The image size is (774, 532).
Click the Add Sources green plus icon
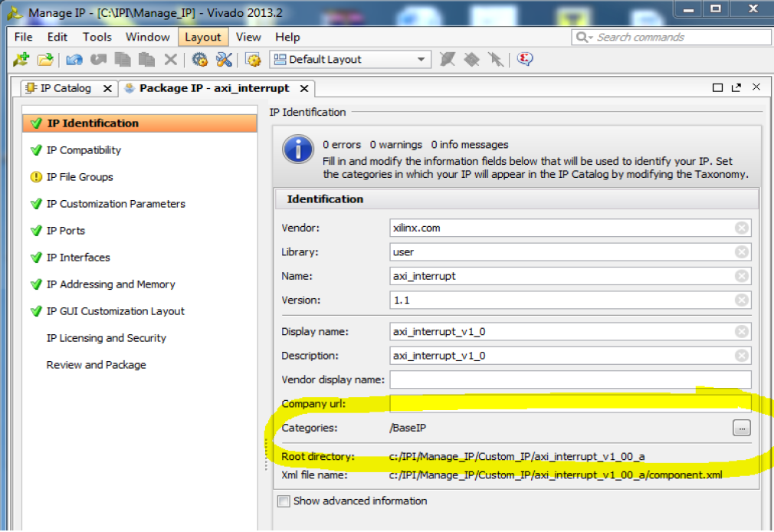[x=21, y=59]
